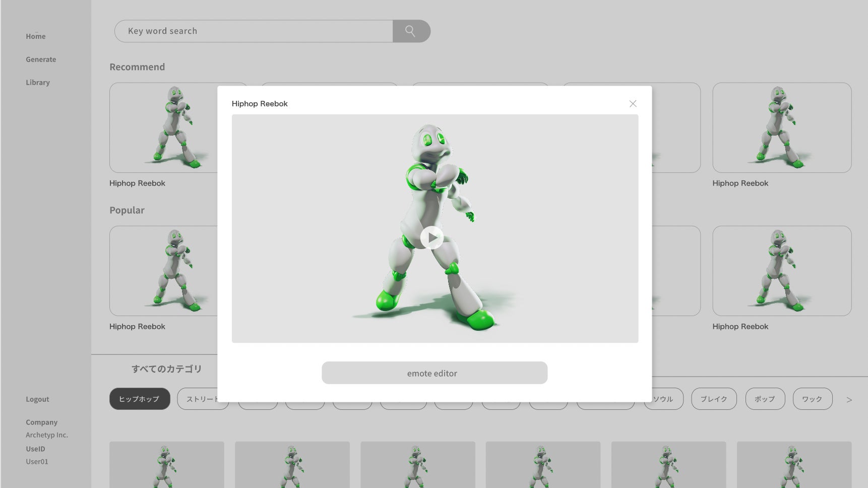The height and width of the screenshot is (488, 868).
Task: Open the emote editor button
Action: coord(435,373)
